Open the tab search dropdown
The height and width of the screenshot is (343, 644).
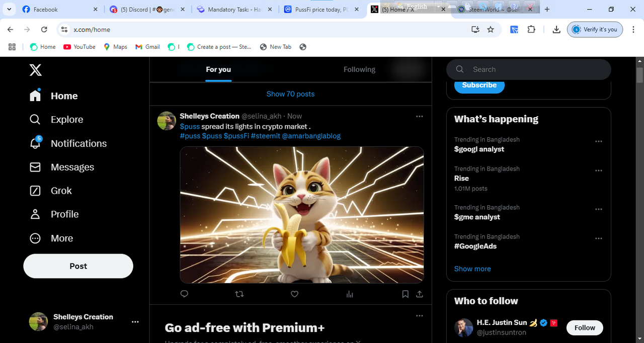point(9,9)
